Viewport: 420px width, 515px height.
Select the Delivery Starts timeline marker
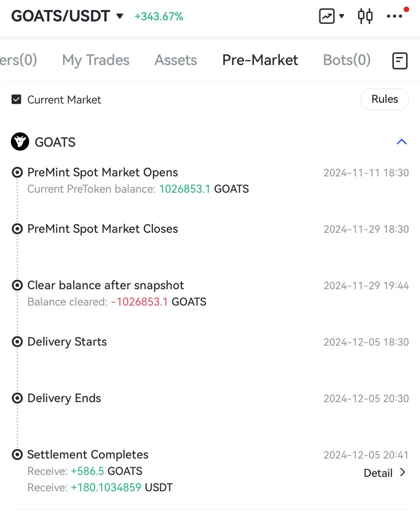pos(17,341)
